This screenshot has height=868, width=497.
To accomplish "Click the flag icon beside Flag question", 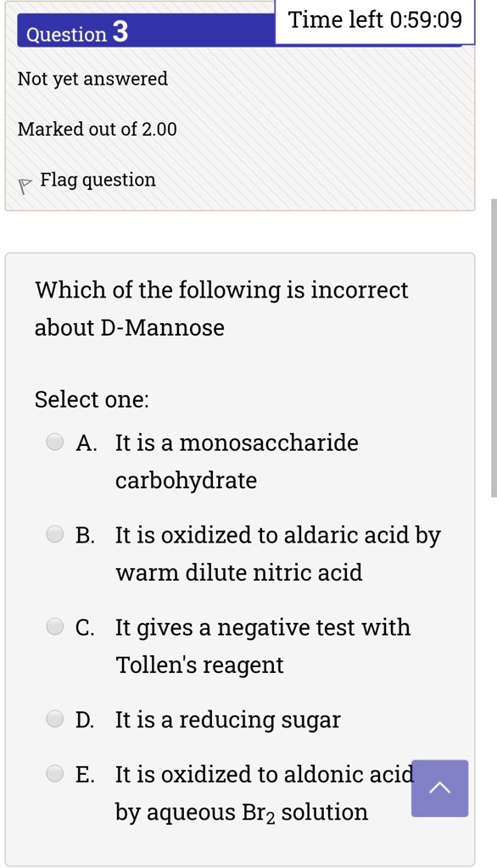I will point(23,186).
